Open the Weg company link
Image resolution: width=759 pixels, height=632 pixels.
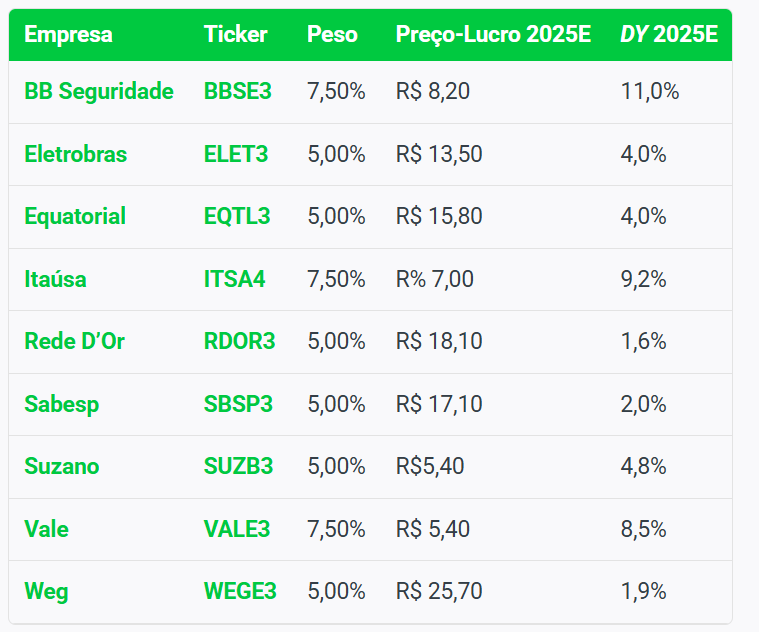[46, 592]
